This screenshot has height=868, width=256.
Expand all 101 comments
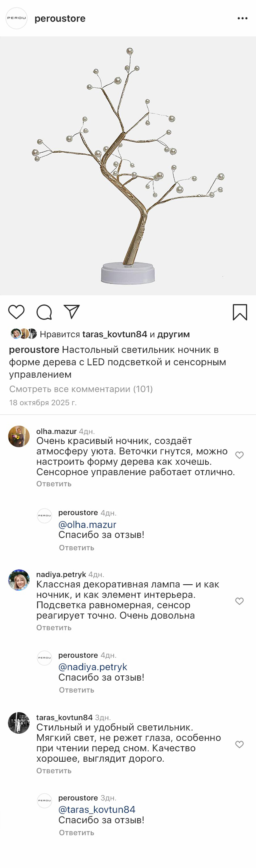click(81, 389)
